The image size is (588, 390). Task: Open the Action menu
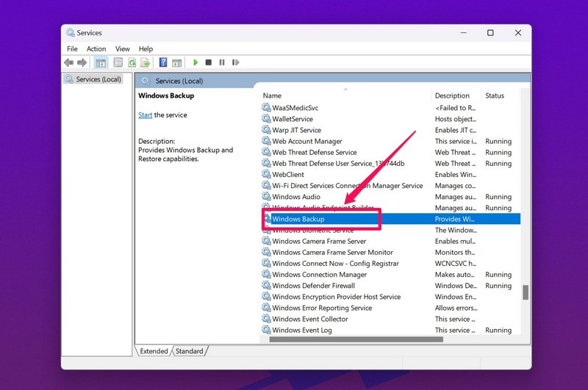tap(96, 48)
